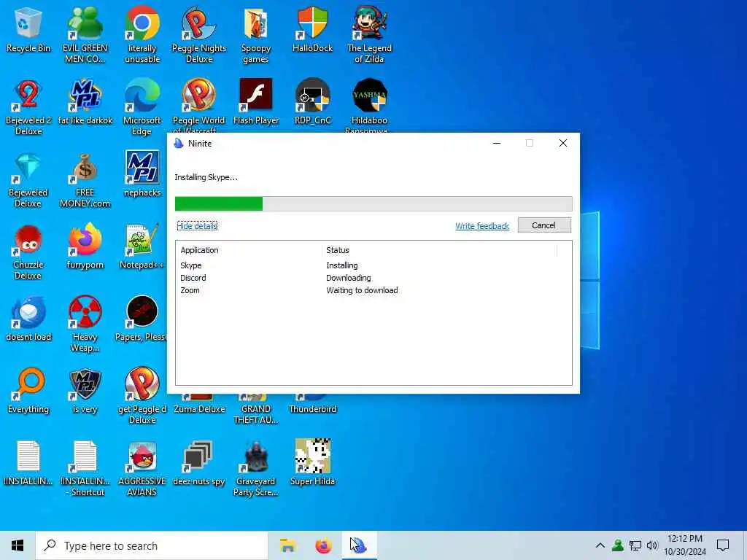
Task: Select the nephacks desktop icon
Action: coord(142,174)
